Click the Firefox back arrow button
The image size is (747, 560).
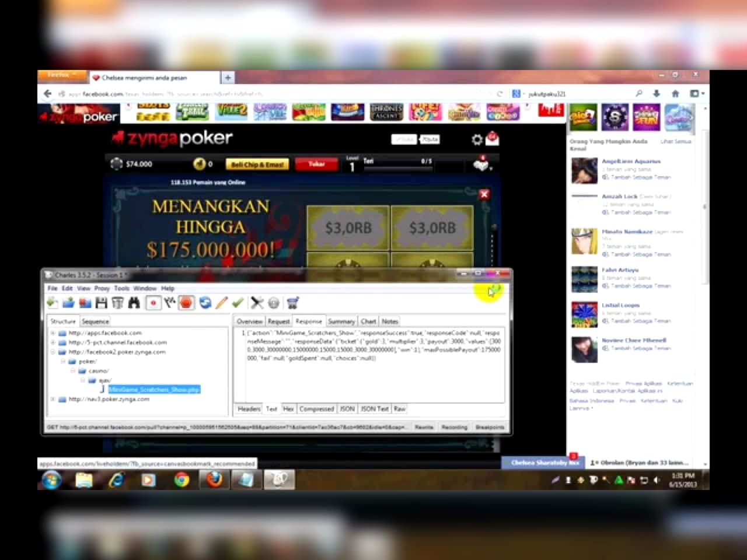[x=48, y=93]
